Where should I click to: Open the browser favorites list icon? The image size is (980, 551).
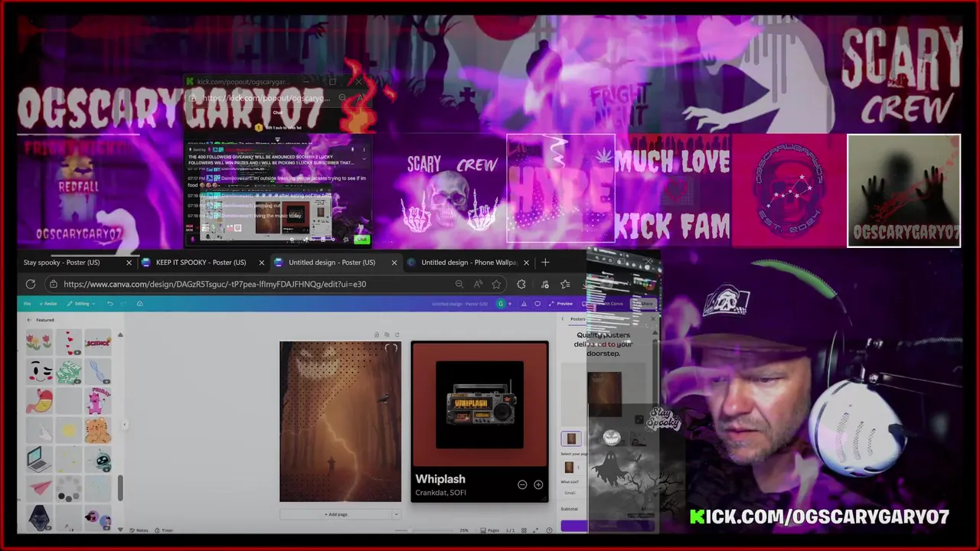pyautogui.click(x=565, y=284)
